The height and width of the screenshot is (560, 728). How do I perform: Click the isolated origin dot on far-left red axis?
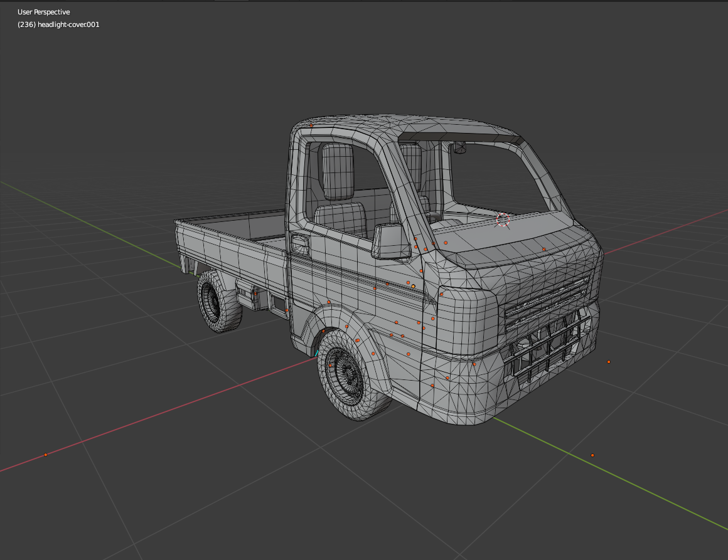pyautogui.click(x=45, y=455)
